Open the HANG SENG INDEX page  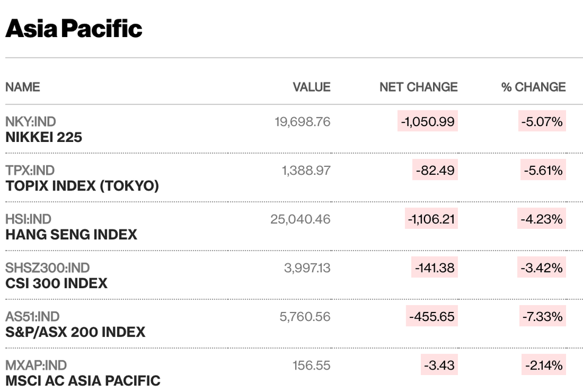click(x=71, y=234)
